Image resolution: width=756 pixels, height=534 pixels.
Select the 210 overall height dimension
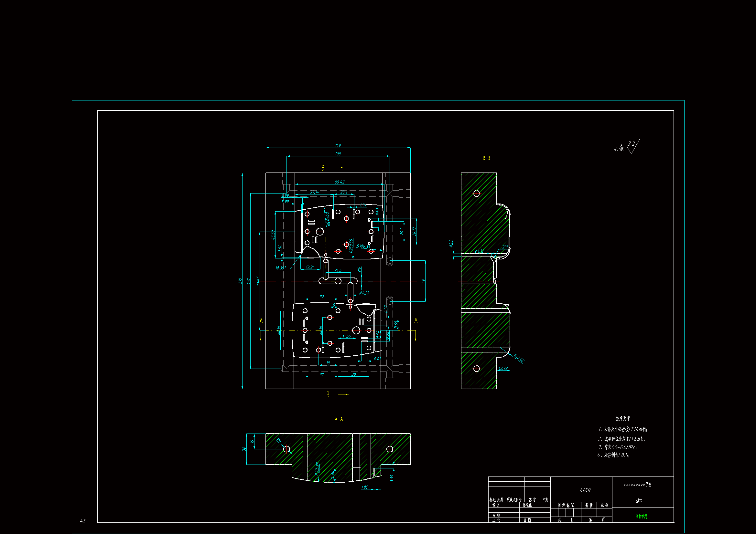click(240, 281)
